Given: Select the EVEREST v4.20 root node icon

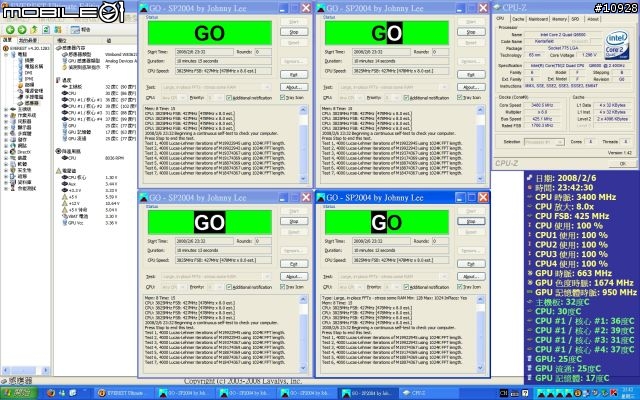Looking at the screenshot, I should pos(6,48).
